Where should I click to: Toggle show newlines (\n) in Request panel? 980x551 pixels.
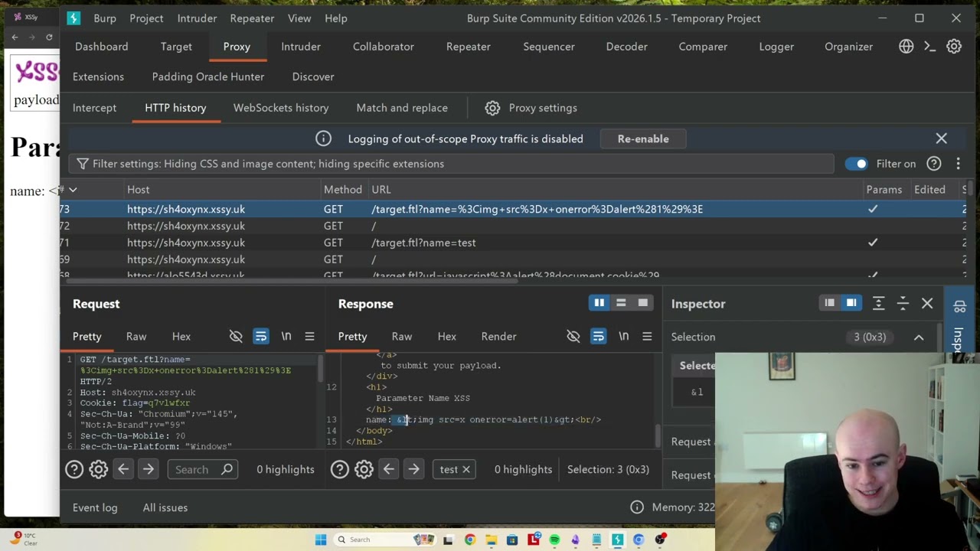click(x=286, y=337)
